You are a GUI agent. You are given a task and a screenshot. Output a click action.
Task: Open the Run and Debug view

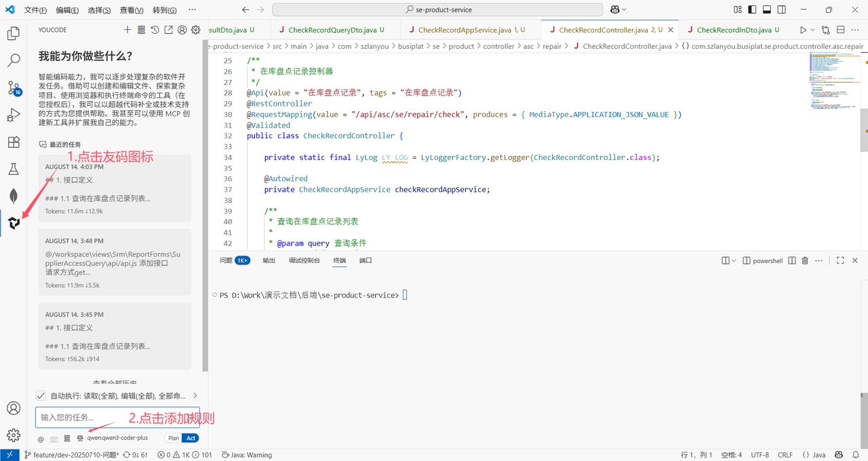14,115
